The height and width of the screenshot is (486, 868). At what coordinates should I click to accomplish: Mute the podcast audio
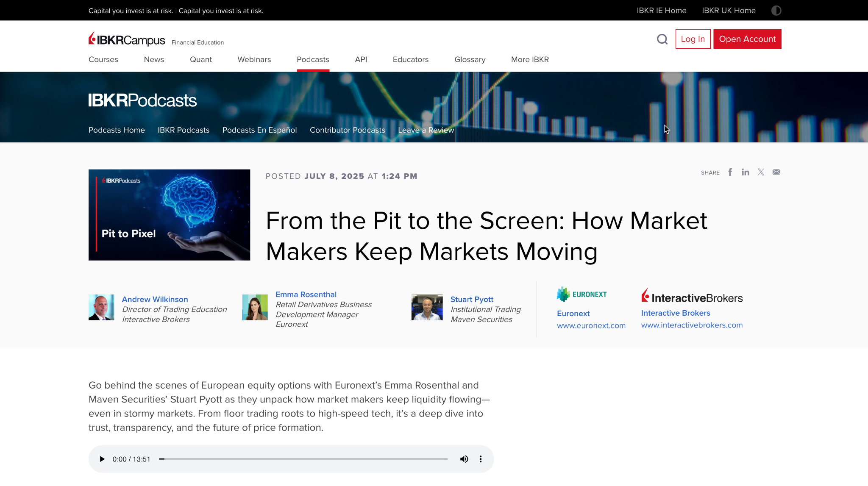(464, 459)
